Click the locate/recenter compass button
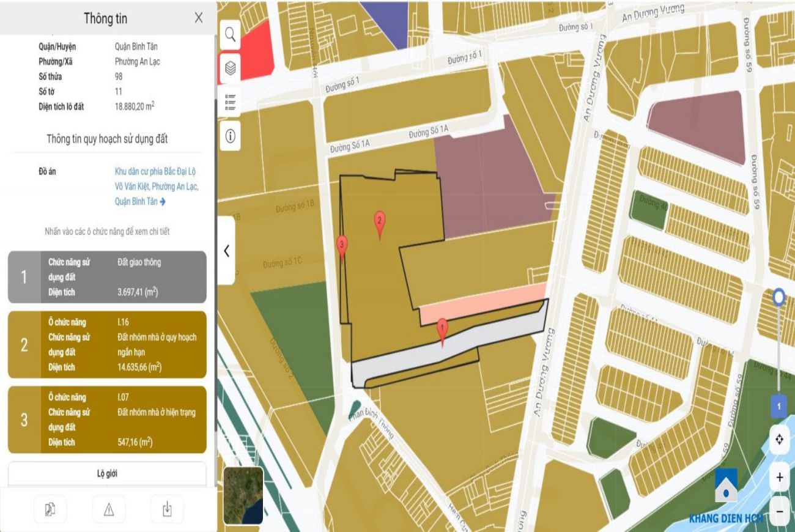 pyautogui.click(x=779, y=439)
